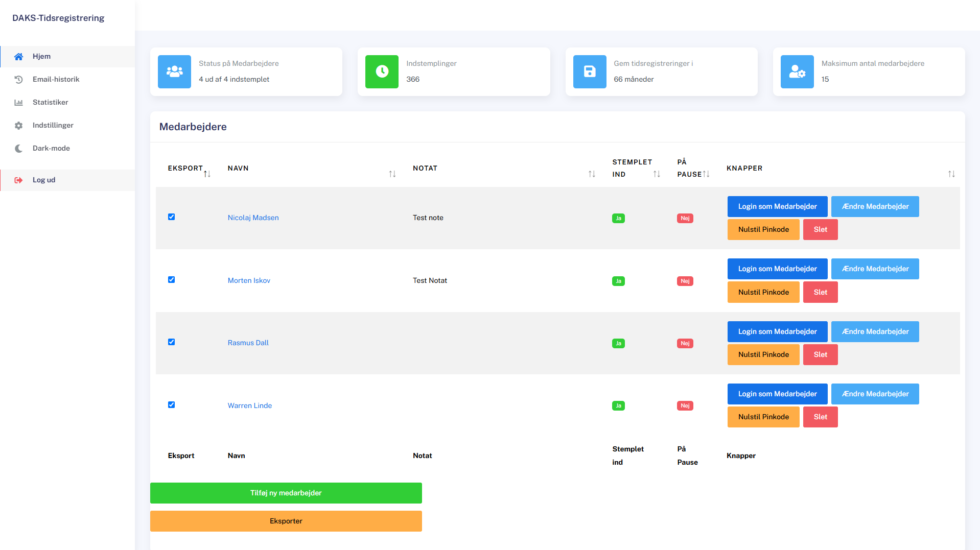The width and height of the screenshot is (980, 550).
Task: Click Slet for Morten Iskov
Action: [x=820, y=293]
